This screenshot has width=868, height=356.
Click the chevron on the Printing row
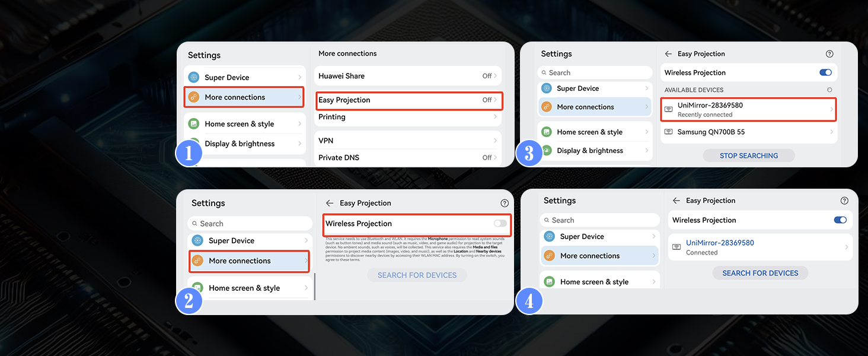[495, 117]
